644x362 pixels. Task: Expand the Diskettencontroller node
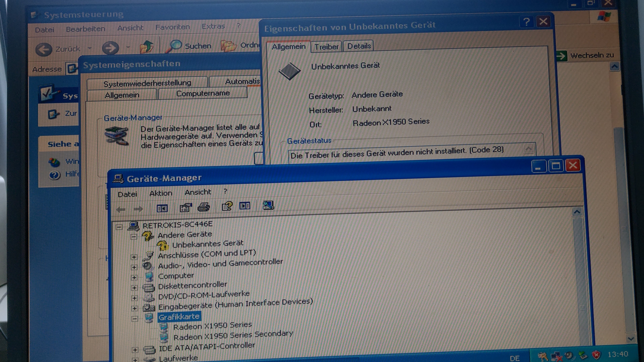tap(134, 288)
